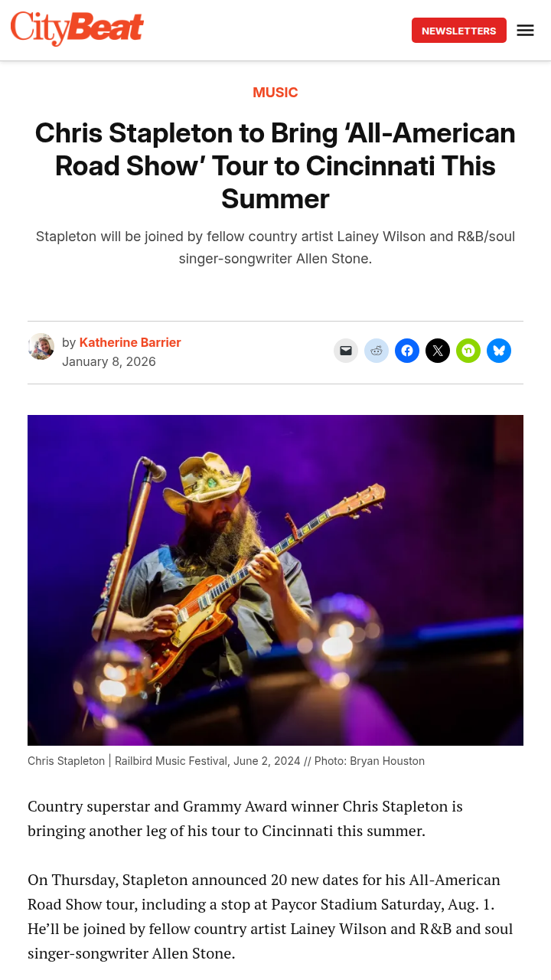Open the hamburger navigation menu

click(x=525, y=31)
